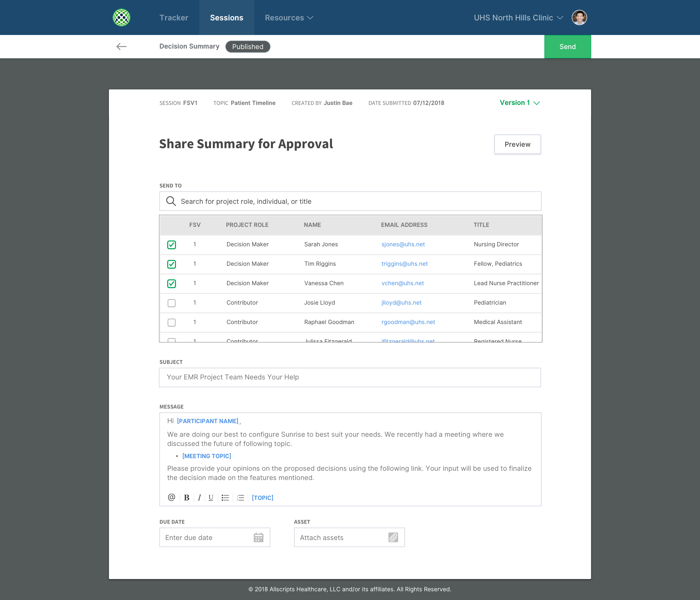Viewport: 700px width, 600px height.
Task: Focus the Enter due date field
Action: coord(215,538)
